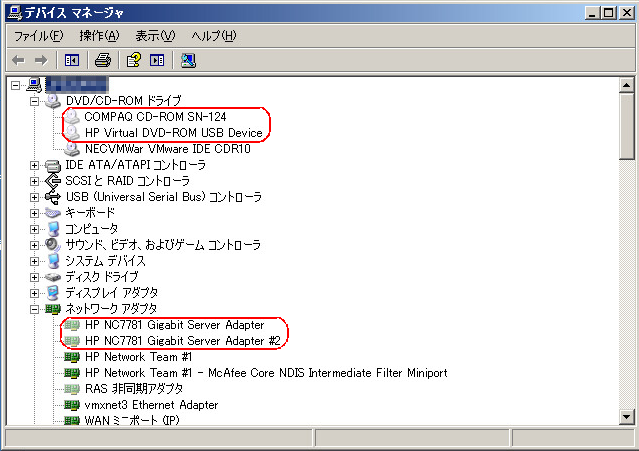Click the USB controller category icon

tap(53, 197)
